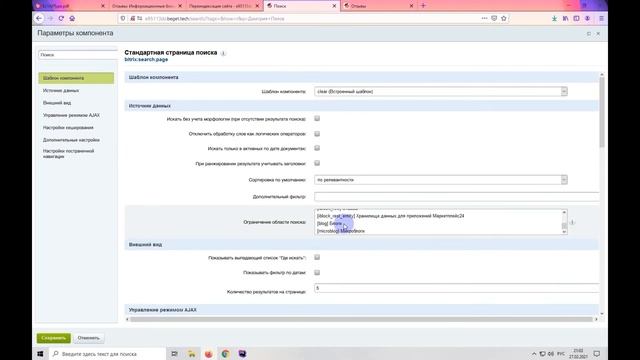Select Источник данных in left sidebar
Screen dimensions: 640x360
tap(61, 91)
